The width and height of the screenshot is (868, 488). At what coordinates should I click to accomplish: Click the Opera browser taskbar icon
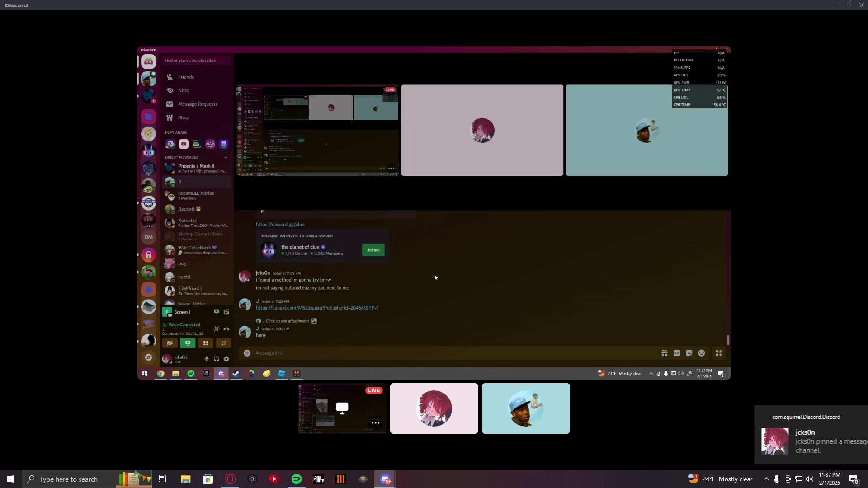pyautogui.click(x=230, y=479)
